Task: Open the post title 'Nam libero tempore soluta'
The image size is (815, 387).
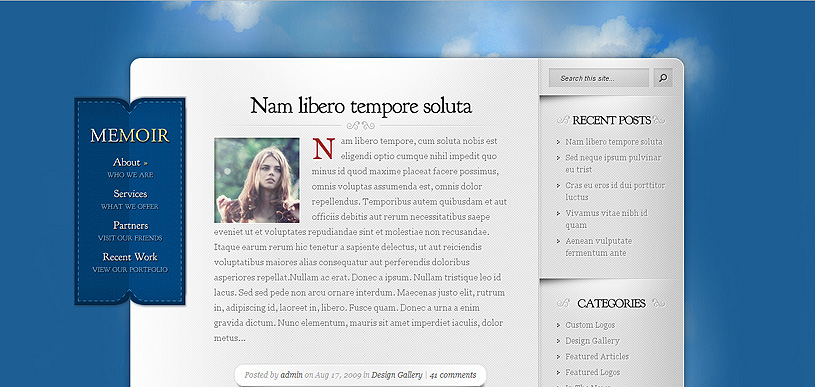Action: [361, 106]
